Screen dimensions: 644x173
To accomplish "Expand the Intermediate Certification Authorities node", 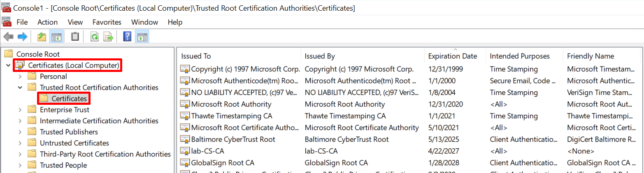I will click(20, 121).
